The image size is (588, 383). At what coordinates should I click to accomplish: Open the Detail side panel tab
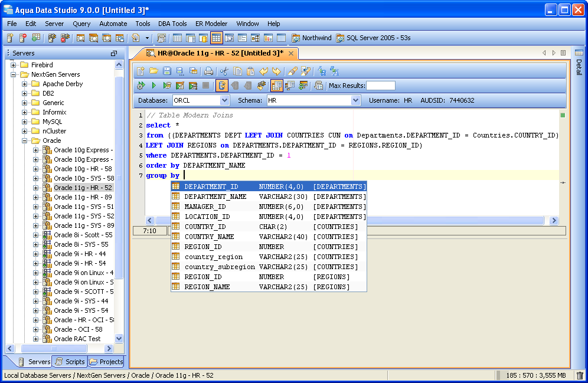point(579,62)
